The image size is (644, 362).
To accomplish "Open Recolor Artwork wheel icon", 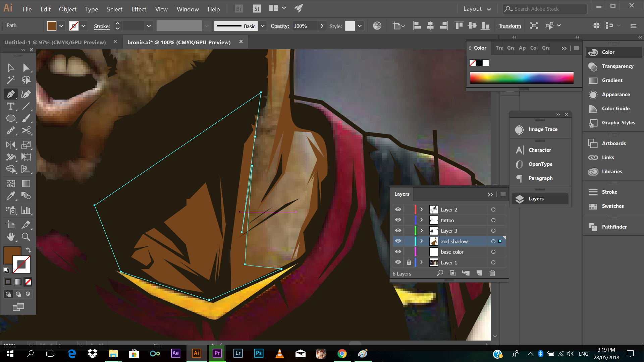I will pyautogui.click(x=377, y=26).
